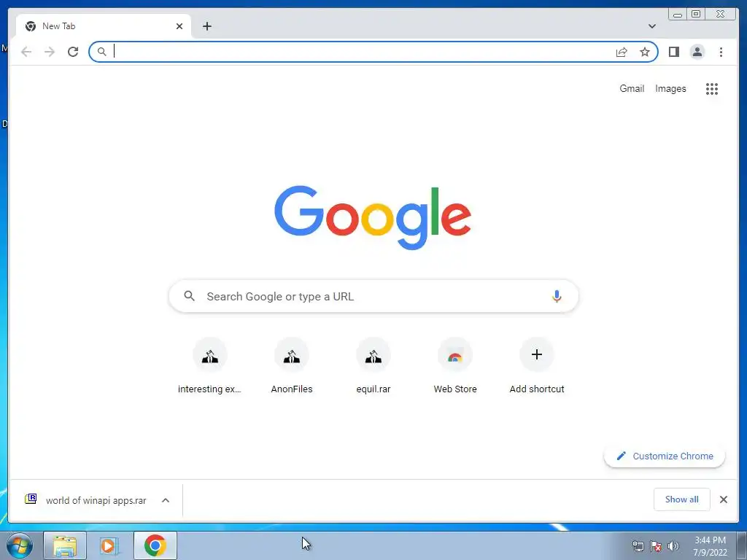Expand the tab search chevron
Viewport: 747px width, 560px height.
651,26
